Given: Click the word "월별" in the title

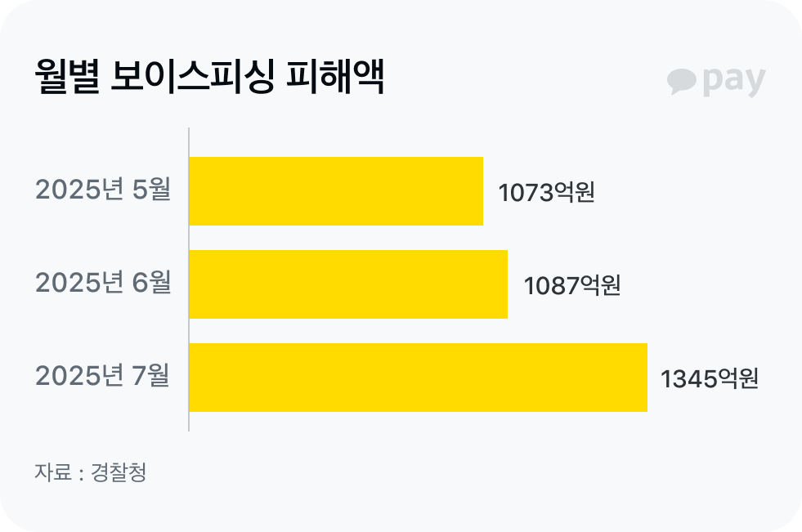Looking at the screenshot, I should point(67,79).
